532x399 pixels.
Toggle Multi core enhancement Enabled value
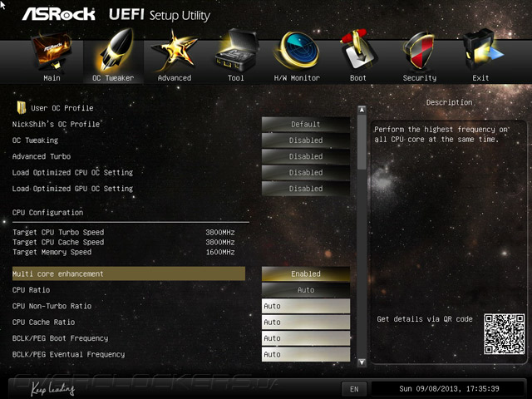pos(306,273)
